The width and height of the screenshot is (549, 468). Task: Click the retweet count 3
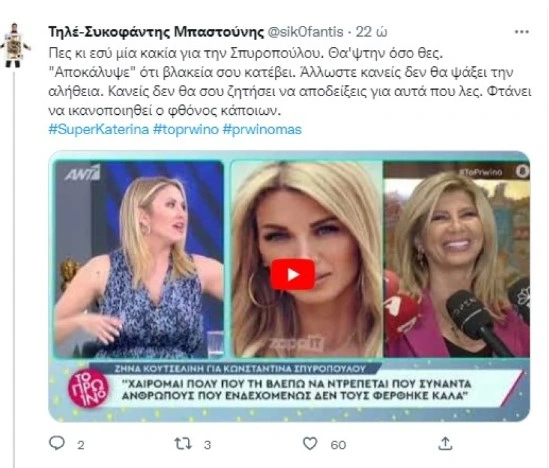click(207, 445)
